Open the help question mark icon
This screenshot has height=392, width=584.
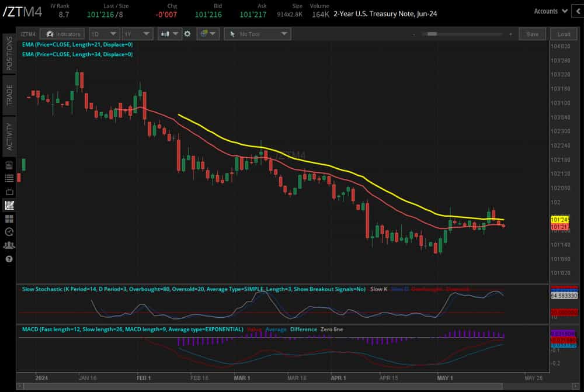[9, 259]
